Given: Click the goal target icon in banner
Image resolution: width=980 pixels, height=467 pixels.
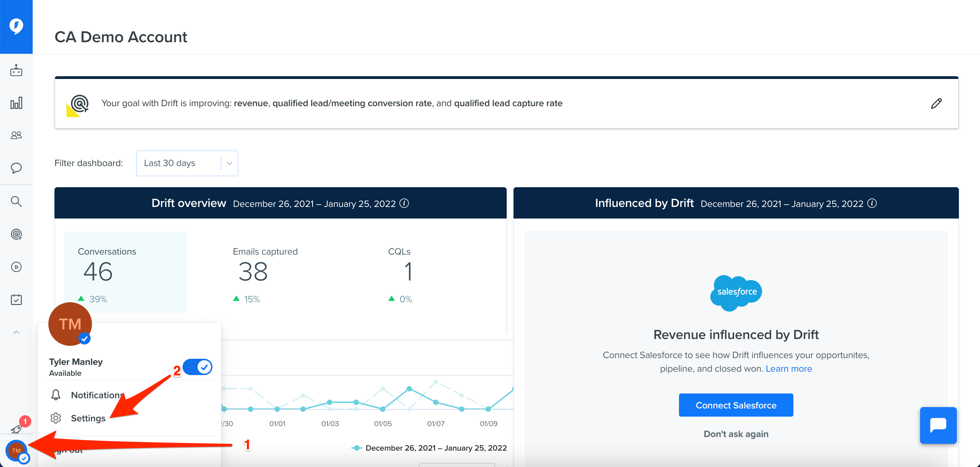Looking at the screenshot, I should click(x=78, y=106).
